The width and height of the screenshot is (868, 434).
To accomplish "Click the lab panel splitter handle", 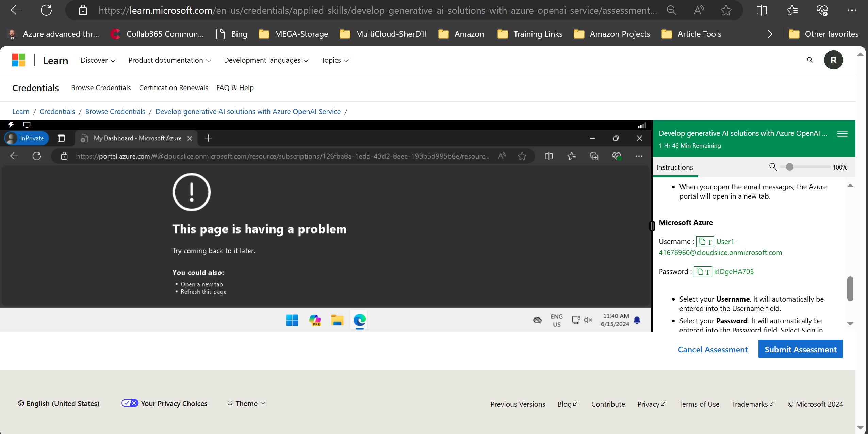I will click(x=652, y=226).
